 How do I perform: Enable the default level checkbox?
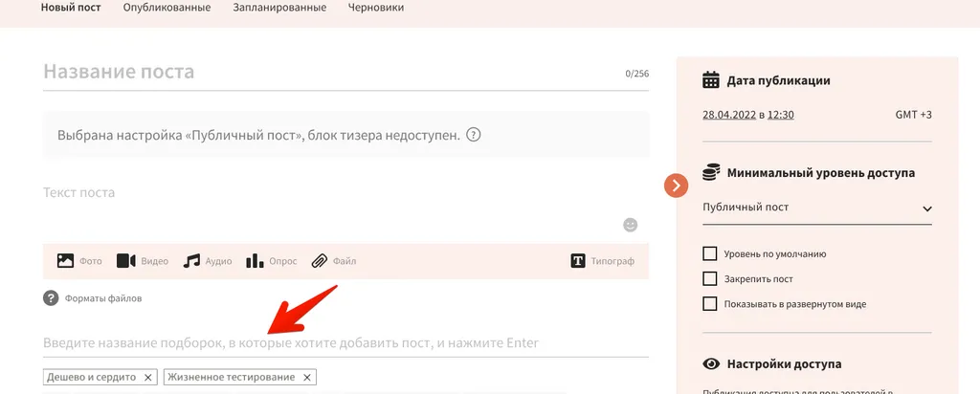click(x=709, y=254)
